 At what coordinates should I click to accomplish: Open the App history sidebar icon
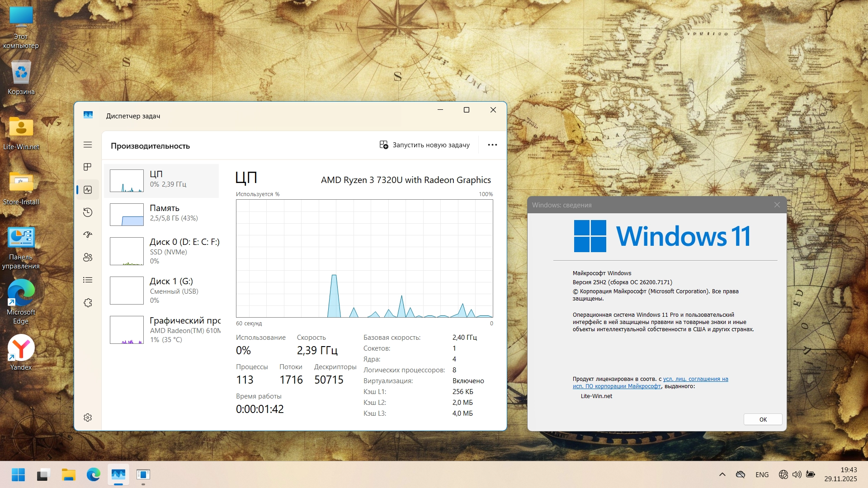point(88,212)
